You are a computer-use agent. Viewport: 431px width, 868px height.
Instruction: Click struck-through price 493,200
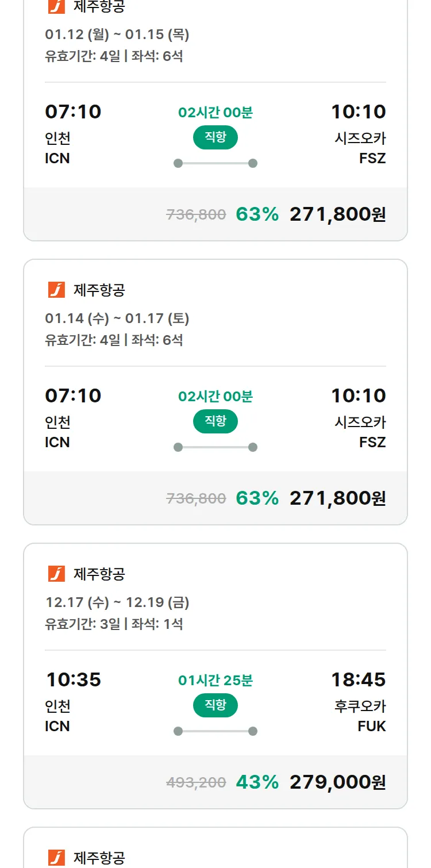pyautogui.click(x=196, y=782)
